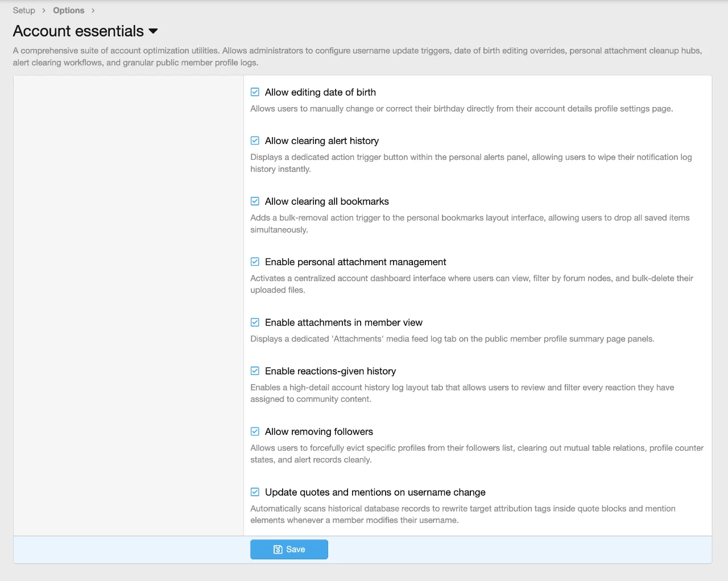Open the Account essentials title dropdown arrow
Image resolution: width=728 pixels, height=581 pixels.
pos(153,31)
